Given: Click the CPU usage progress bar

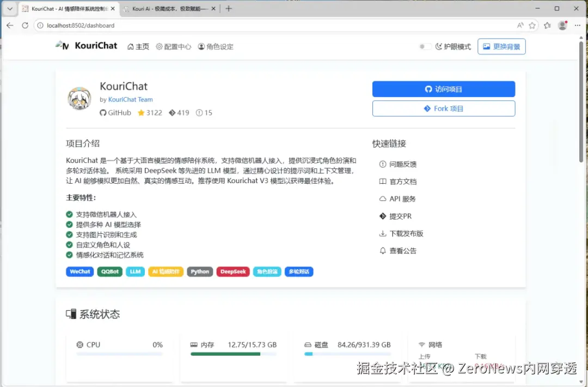Looking at the screenshot, I should tap(120, 354).
